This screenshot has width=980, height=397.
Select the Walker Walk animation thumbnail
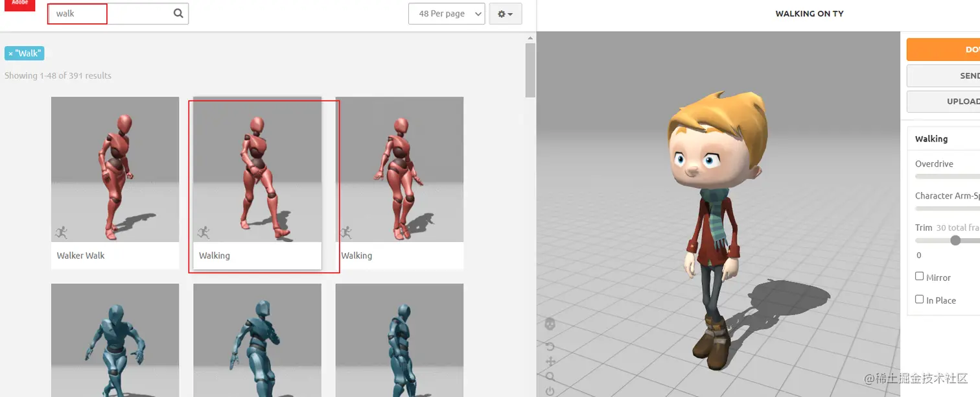(x=115, y=169)
